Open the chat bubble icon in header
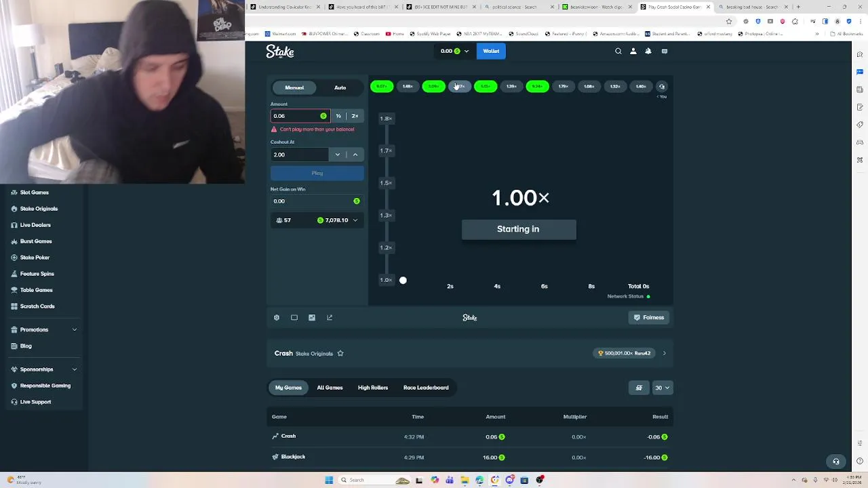This screenshot has width=868, height=488. 665,51
